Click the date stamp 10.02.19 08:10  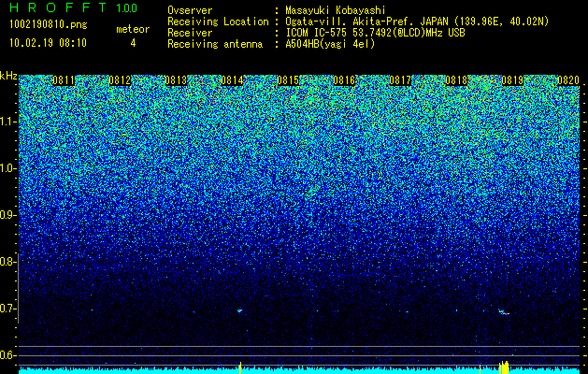48,43
